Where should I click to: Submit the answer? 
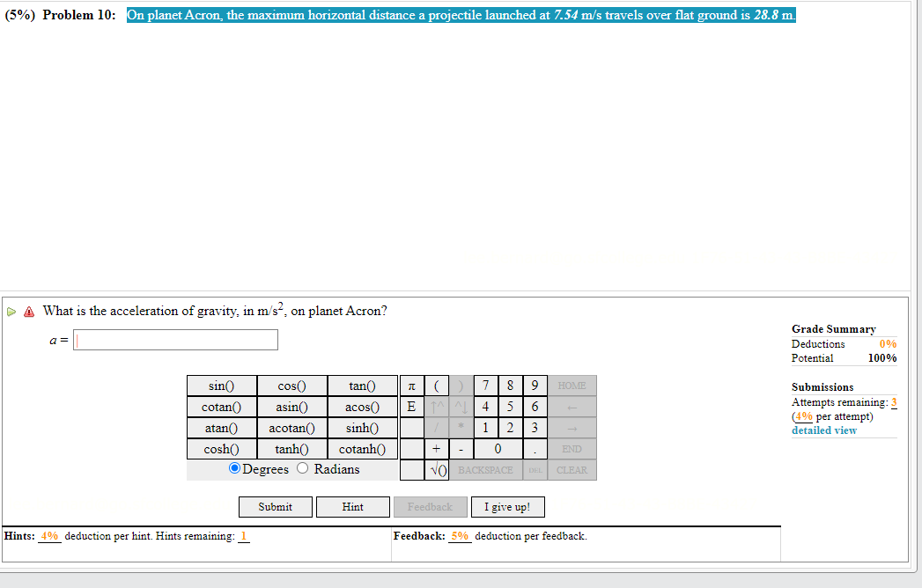pos(275,507)
